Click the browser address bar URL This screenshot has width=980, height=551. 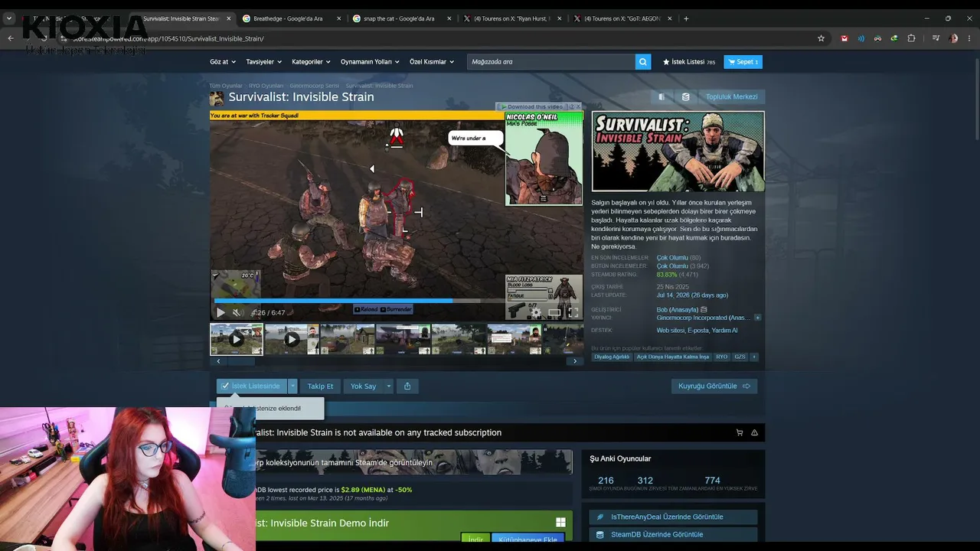(168, 38)
